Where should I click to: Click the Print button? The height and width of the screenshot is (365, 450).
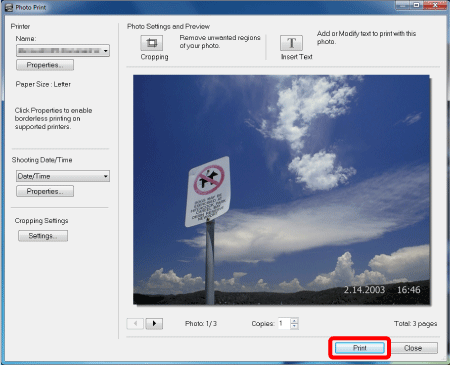point(360,348)
